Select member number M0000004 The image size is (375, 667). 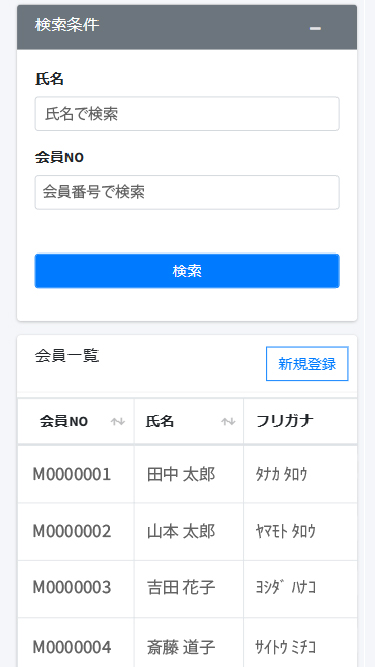72,647
